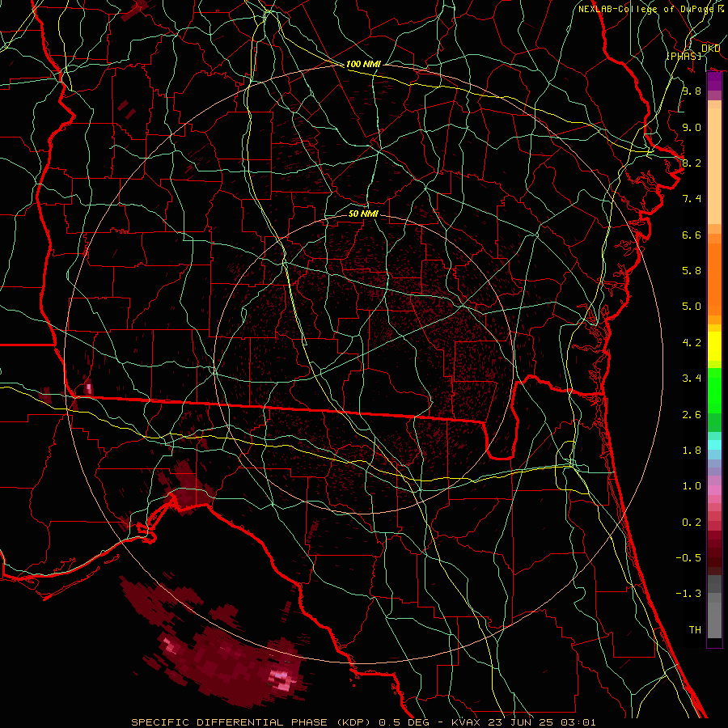The width and height of the screenshot is (728, 728).
Task: Click the DKD product code label
Action: (x=710, y=49)
